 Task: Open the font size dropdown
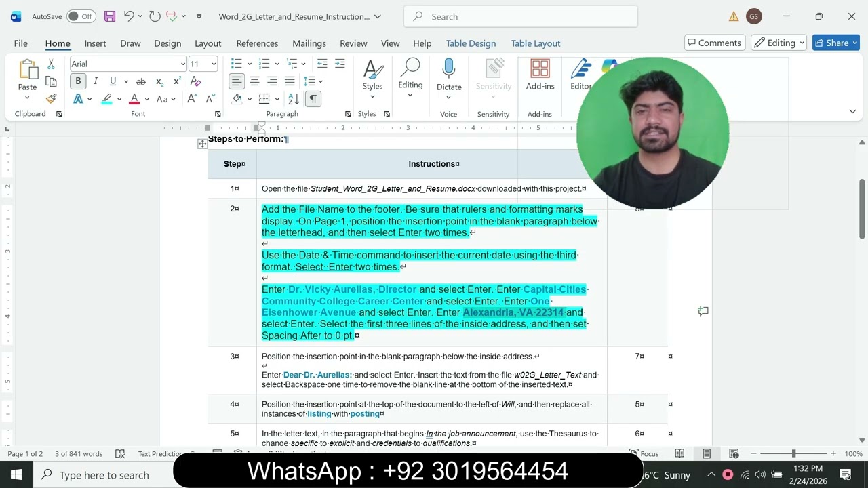(213, 64)
